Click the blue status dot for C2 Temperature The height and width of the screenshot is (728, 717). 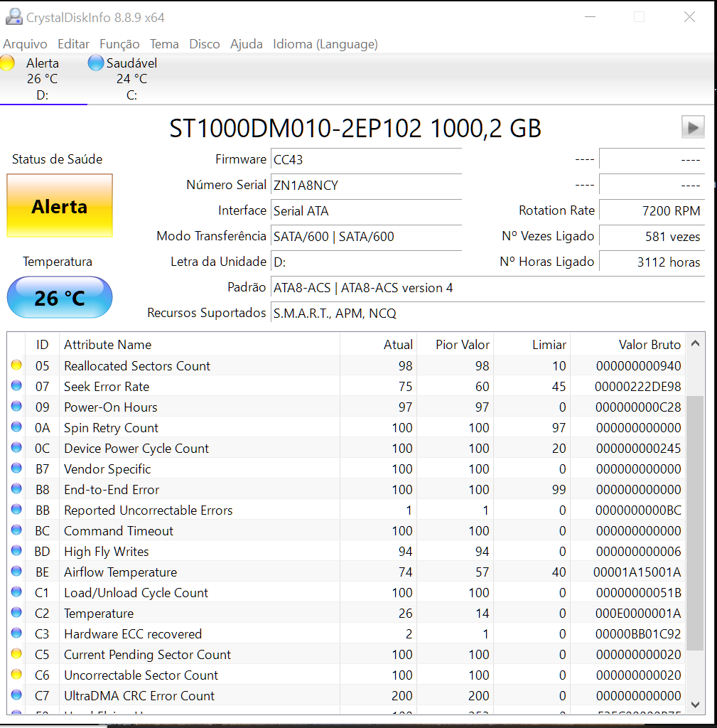coord(16,612)
